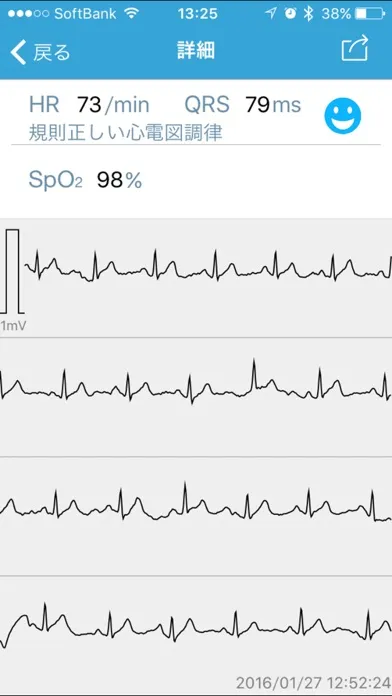Tap the back chevron arrow

18,51
